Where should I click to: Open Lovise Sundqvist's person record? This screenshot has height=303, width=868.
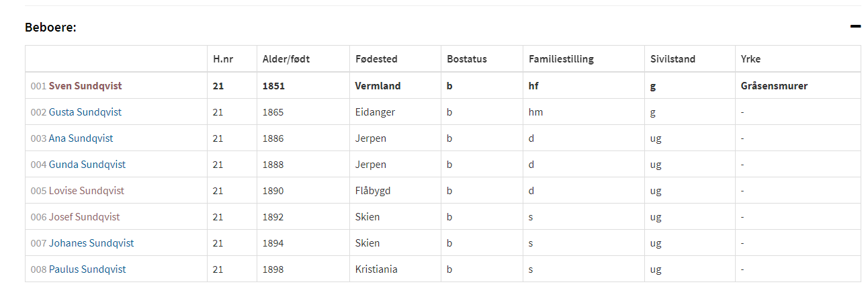pyautogui.click(x=87, y=191)
